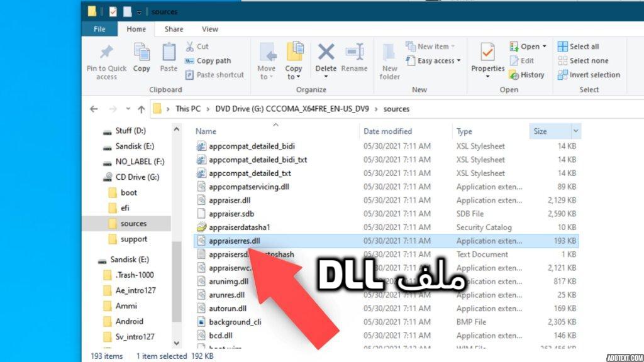
Task: Open the recent locations dropdown arrow
Action: [x=128, y=109]
